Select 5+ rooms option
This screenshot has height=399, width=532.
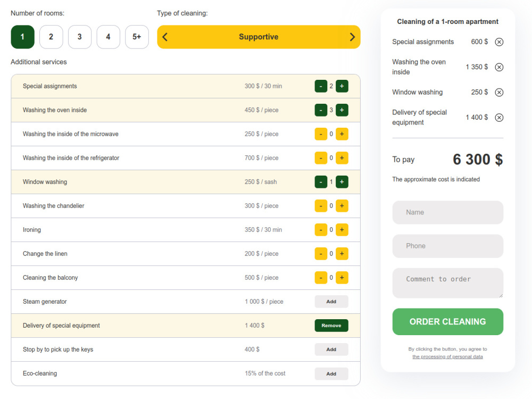(137, 37)
